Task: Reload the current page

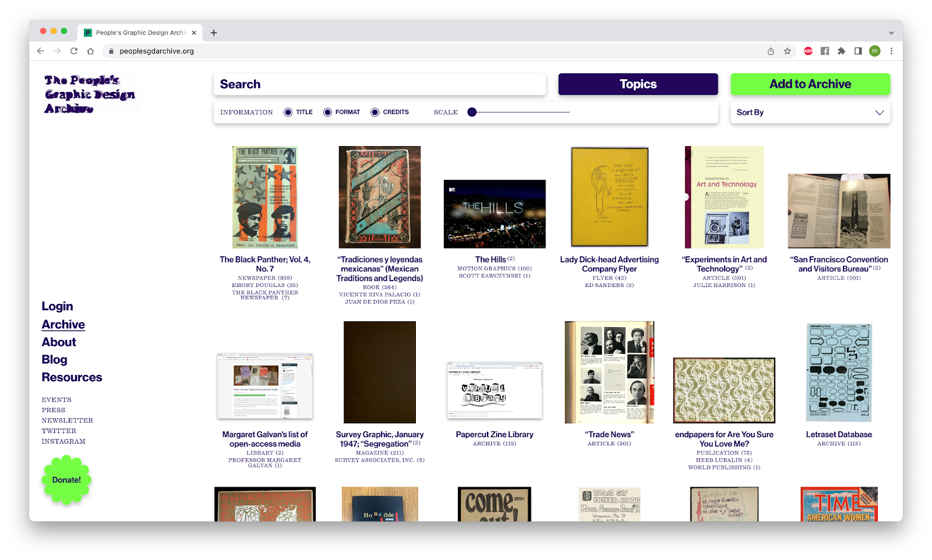Action: (x=74, y=51)
